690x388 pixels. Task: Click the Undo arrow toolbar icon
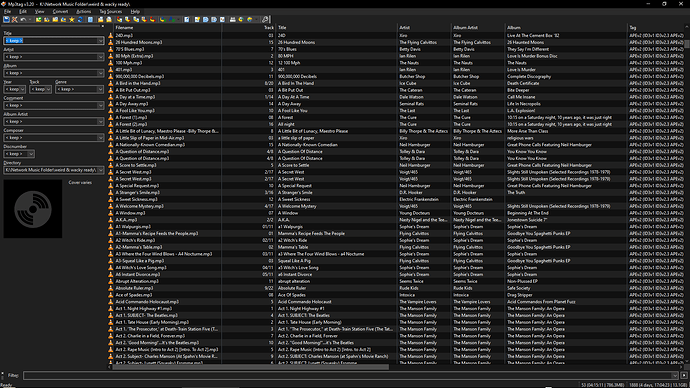(x=23, y=19)
